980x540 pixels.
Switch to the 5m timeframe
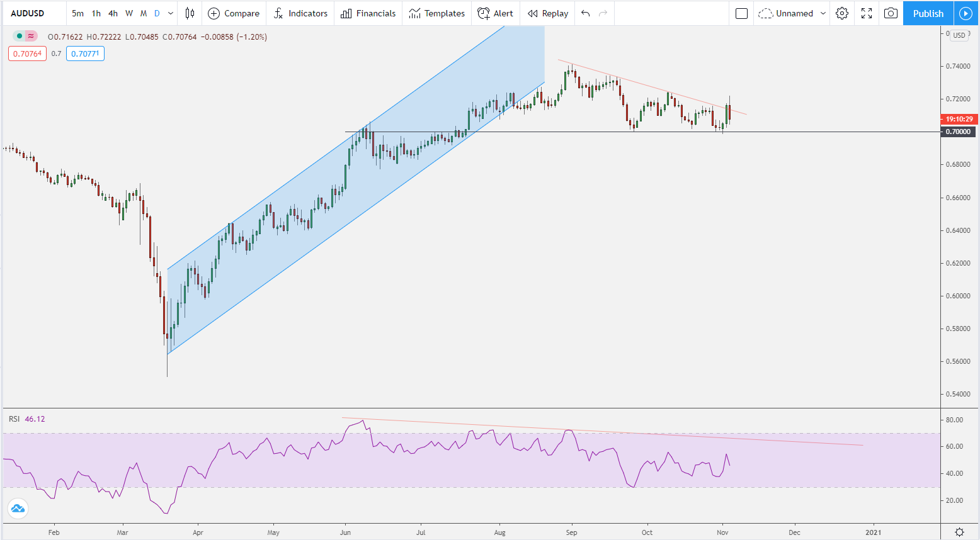click(x=77, y=13)
